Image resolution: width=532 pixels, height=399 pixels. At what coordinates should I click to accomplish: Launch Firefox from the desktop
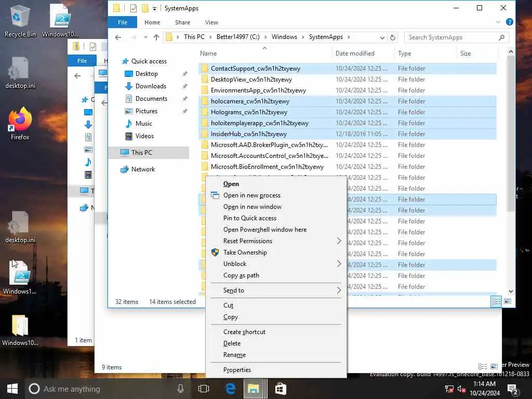tap(20, 123)
